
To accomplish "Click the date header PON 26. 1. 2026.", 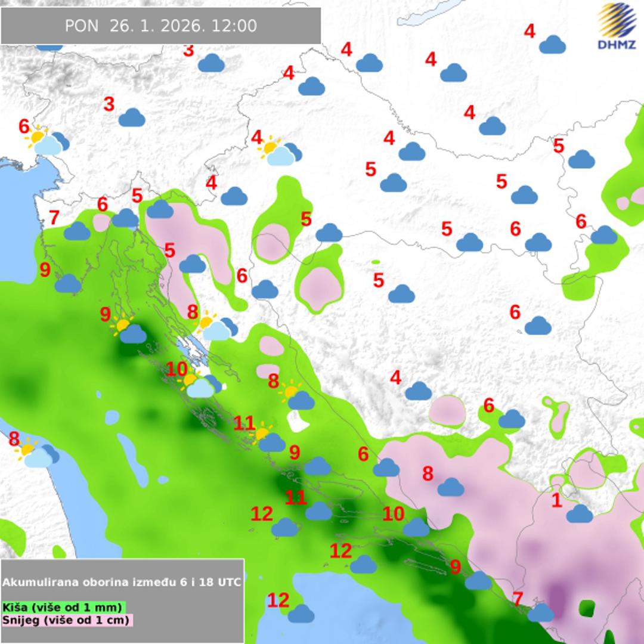I will coord(161,26).
